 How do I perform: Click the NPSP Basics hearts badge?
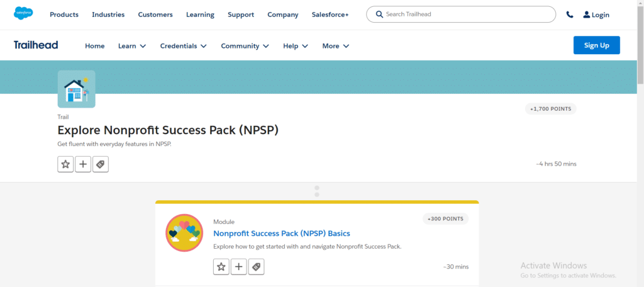coord(184,233)
